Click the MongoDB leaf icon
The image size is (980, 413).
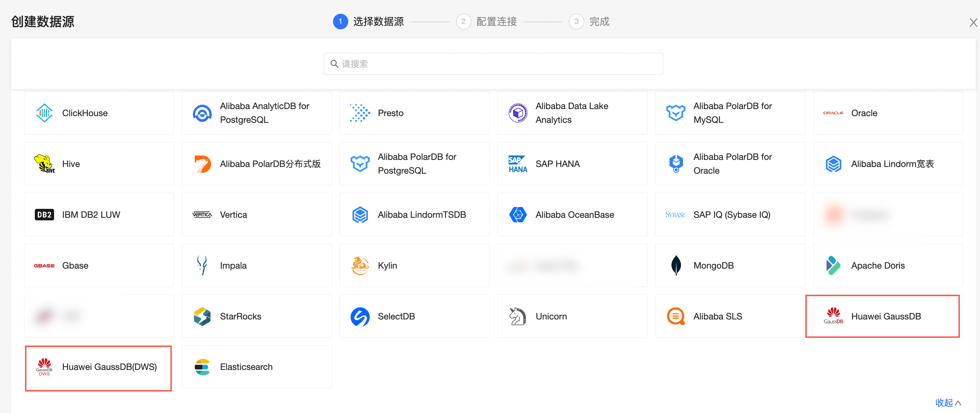click(676, 265)
